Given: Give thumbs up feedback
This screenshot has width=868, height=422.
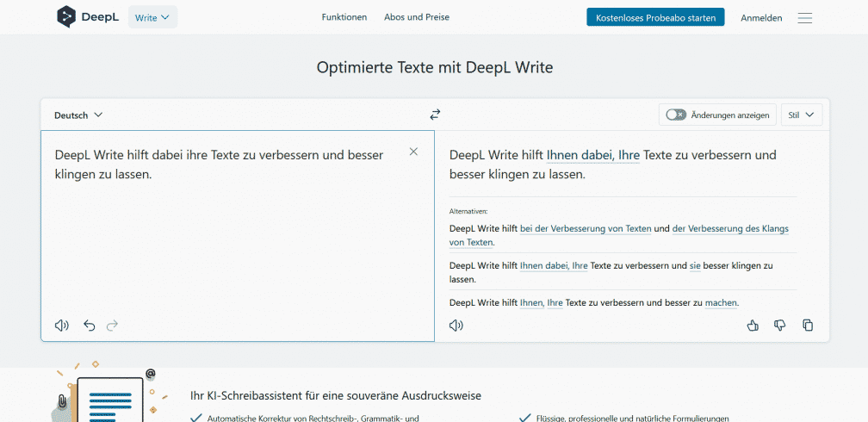Looking at the screenshot, I should coord(753,326).
